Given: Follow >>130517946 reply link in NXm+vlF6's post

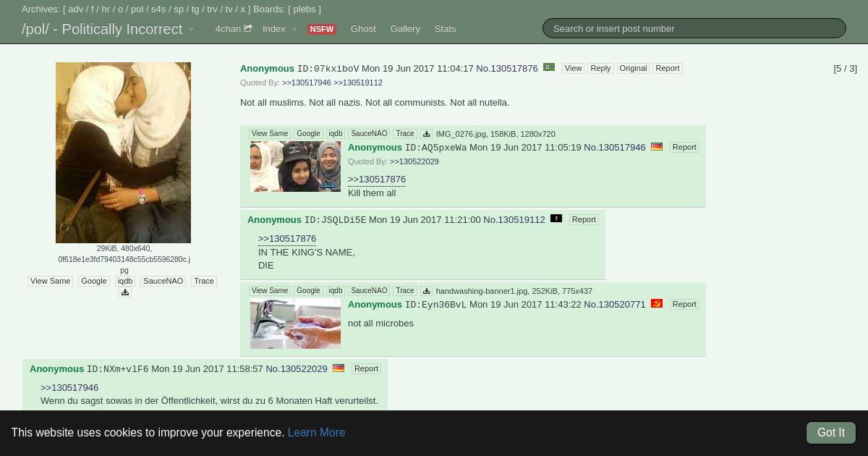Looking at the screenshot, I should tap(69, 388).
